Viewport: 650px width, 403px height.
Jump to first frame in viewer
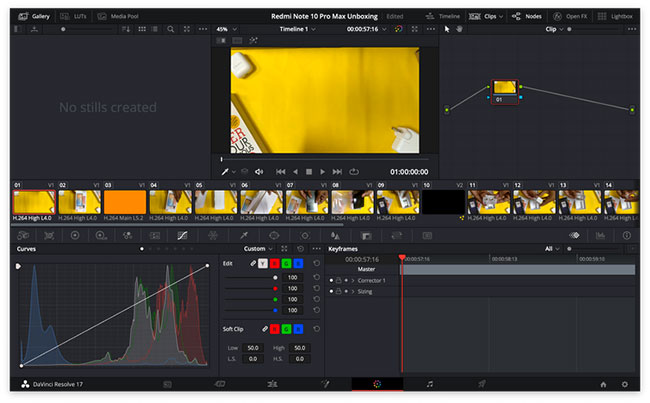(x=281, y=172)
